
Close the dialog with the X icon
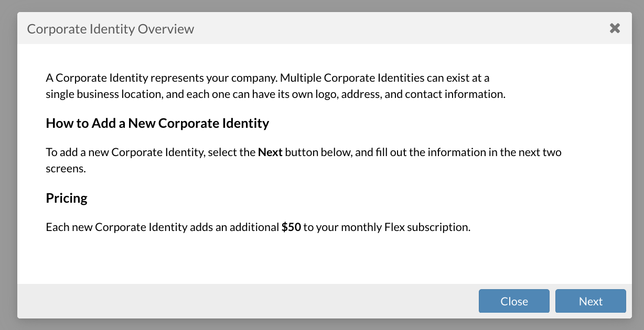[615, 28]
